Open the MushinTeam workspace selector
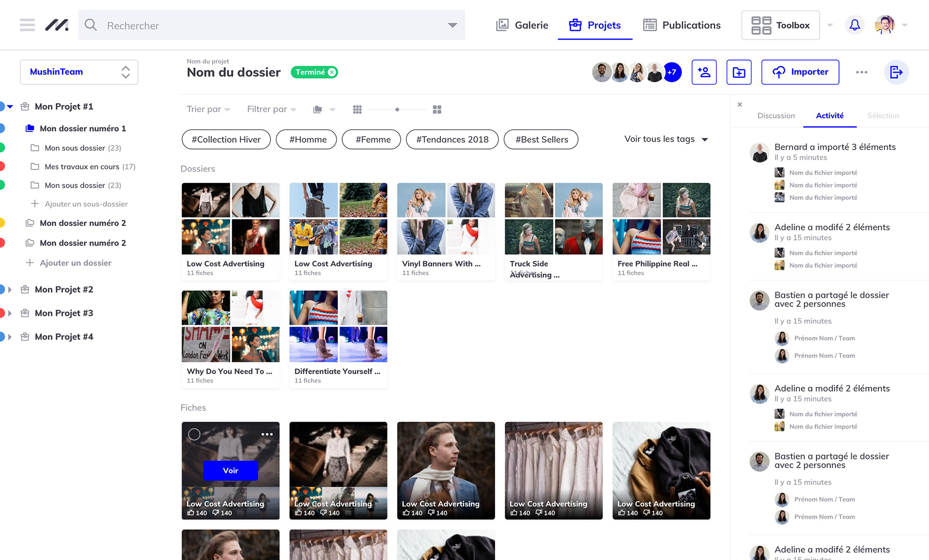The image size is (929, 560). [79, 72]
